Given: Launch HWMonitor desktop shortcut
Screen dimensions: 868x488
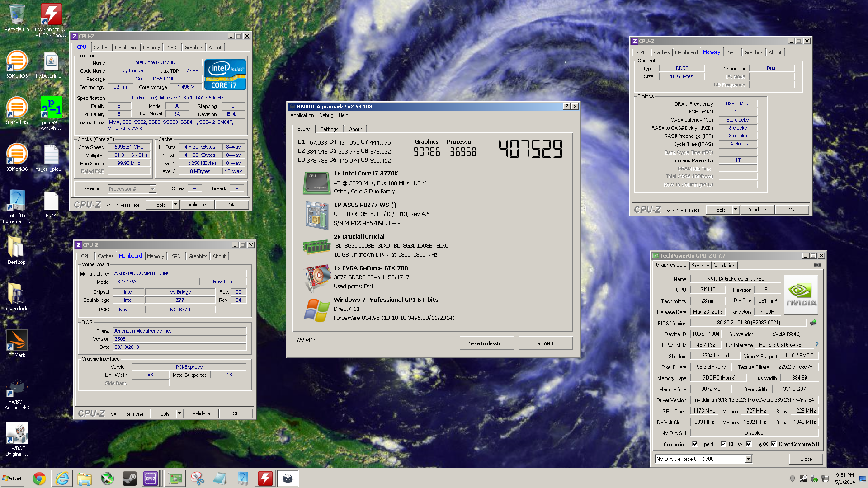Looking at the screenshot, I should [51, 20].
